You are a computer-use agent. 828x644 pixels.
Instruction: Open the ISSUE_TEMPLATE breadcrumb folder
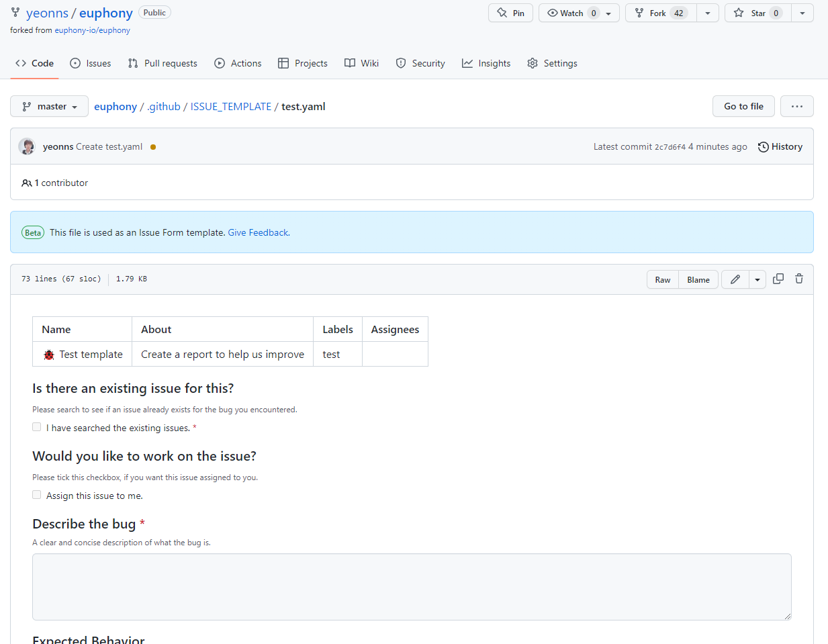(x=231, y=106)
